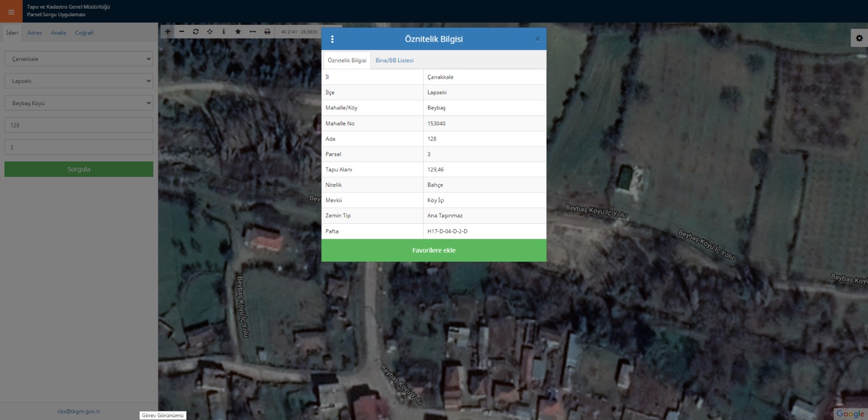Viewport: 868px width, 420px height.
Task: Select the Tapu Alanı value 129,46
Action: click(x=436, y=170)
